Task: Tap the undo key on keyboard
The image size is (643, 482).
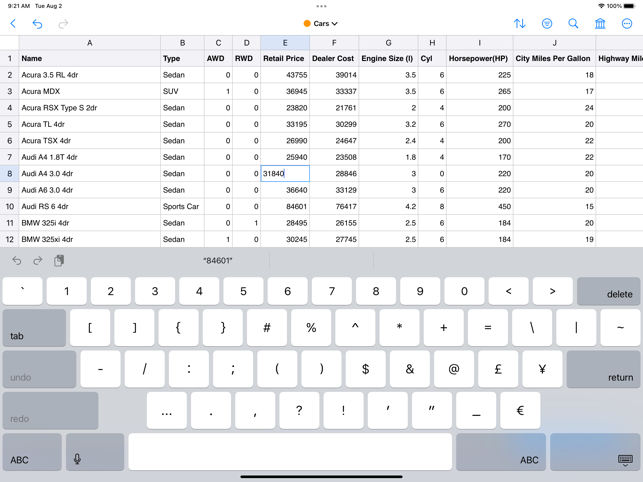Action: [39, 369]
